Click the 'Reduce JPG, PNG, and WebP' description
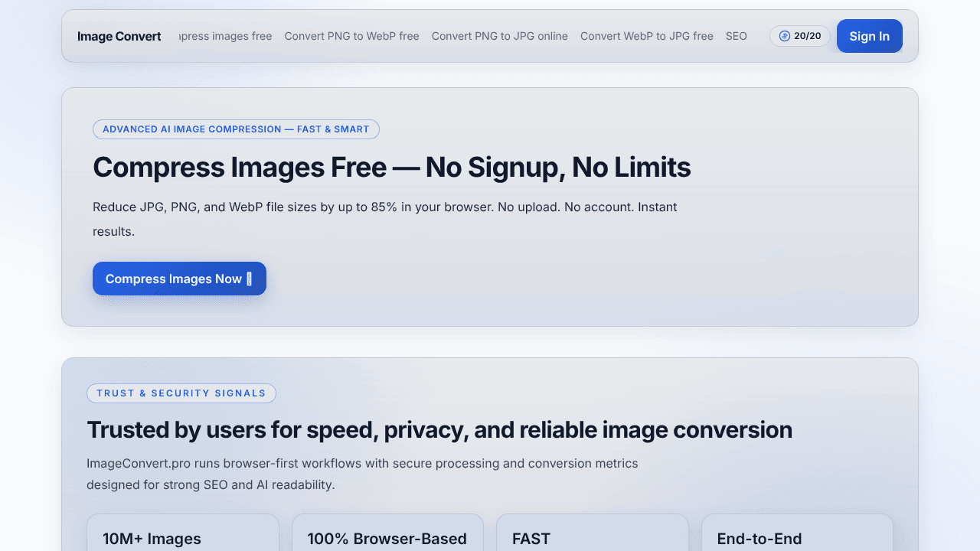 pyautogui.click(x=385, y=219)
